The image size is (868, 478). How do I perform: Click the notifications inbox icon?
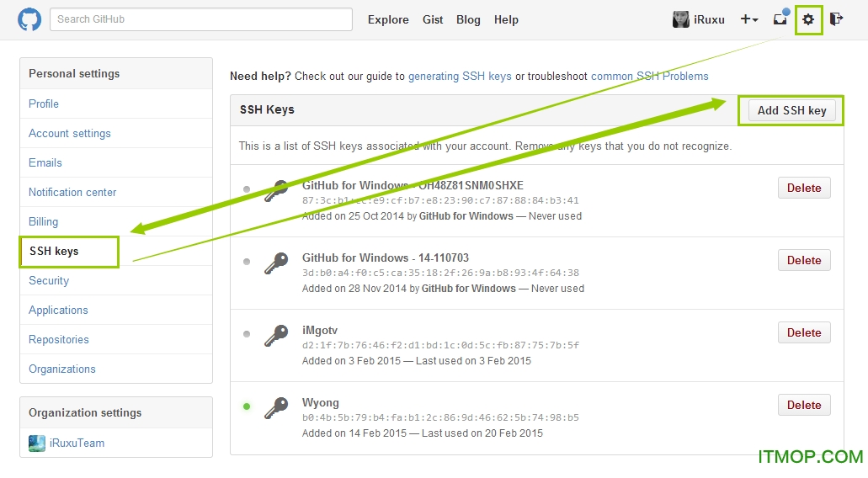[x=780, y=19]
